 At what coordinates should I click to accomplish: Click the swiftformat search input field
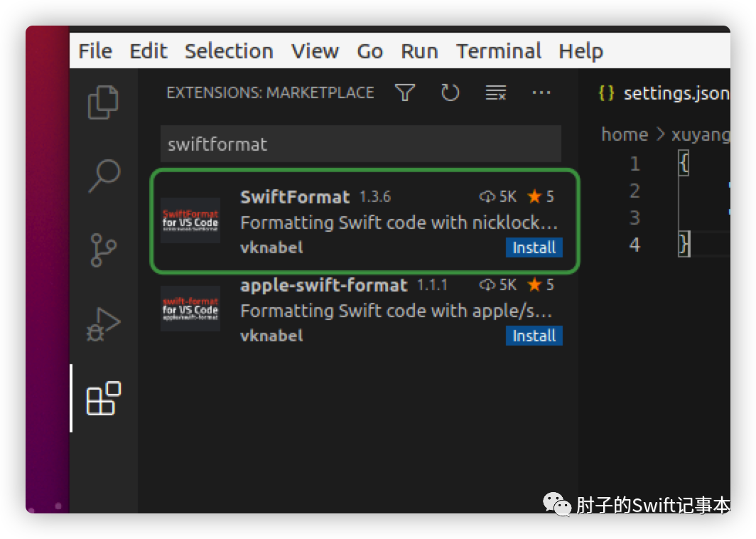[360, 144]
